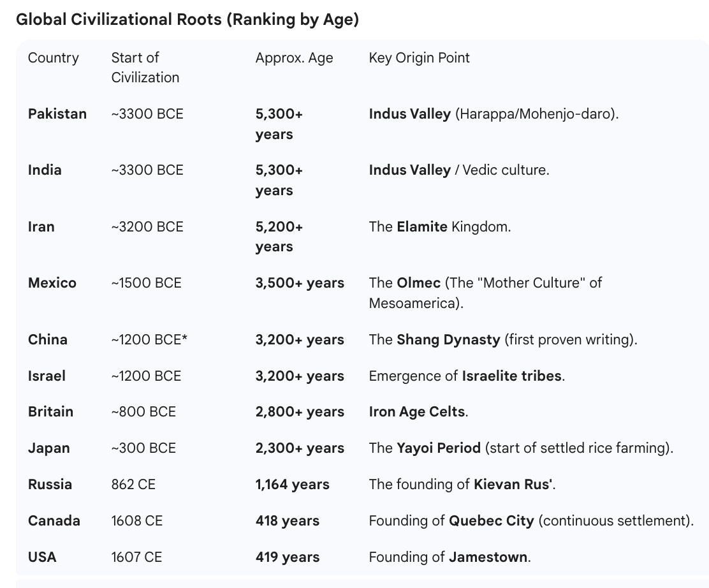Image resolution: width=709 pixels, height=588 pixels.
Task: Select the 'USA' country cell
Action: [x=42, y=557]
